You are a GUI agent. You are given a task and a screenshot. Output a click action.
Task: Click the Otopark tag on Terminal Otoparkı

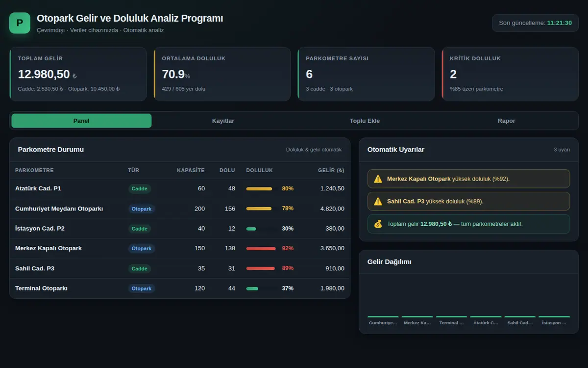(x=142, y=289)
